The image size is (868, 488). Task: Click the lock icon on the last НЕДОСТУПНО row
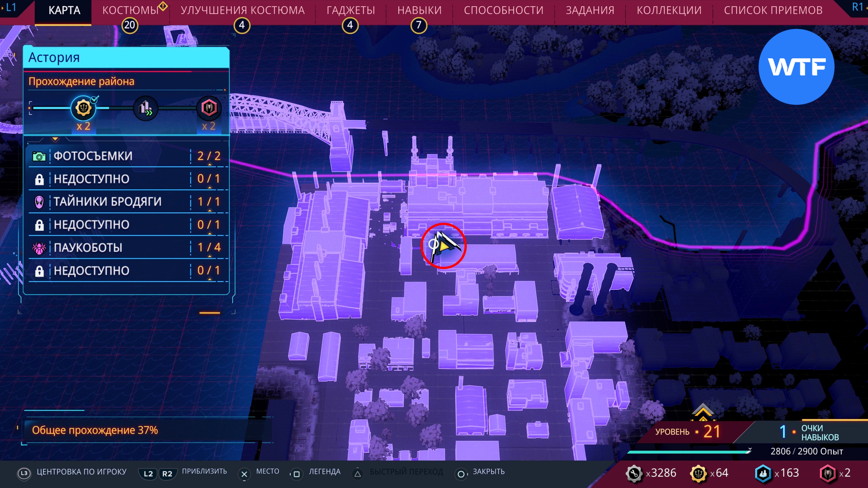tap(39, 271)
